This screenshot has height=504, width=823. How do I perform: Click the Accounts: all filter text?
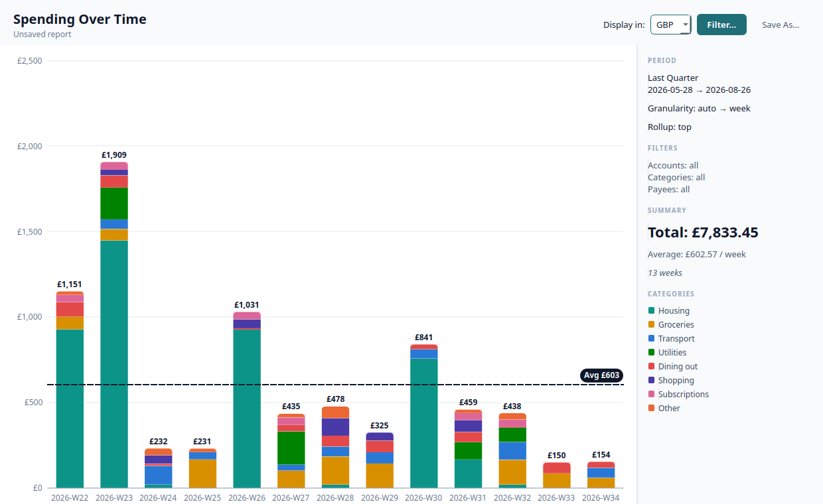coord(673,165)
